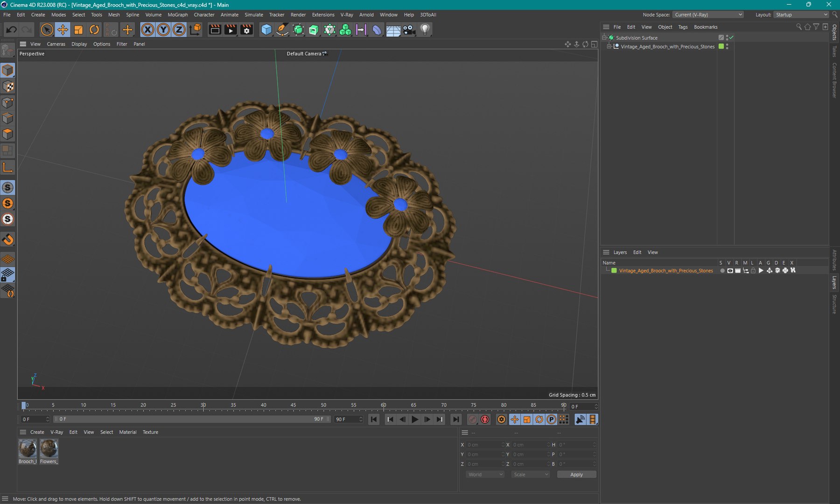
Task: Open Edit Render Settings icon
Action: [246, 30]
